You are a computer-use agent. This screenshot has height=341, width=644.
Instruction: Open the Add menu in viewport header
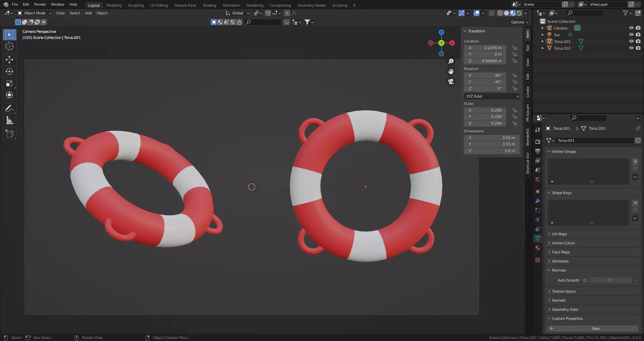pyautogui.click(x=88, y=13)
